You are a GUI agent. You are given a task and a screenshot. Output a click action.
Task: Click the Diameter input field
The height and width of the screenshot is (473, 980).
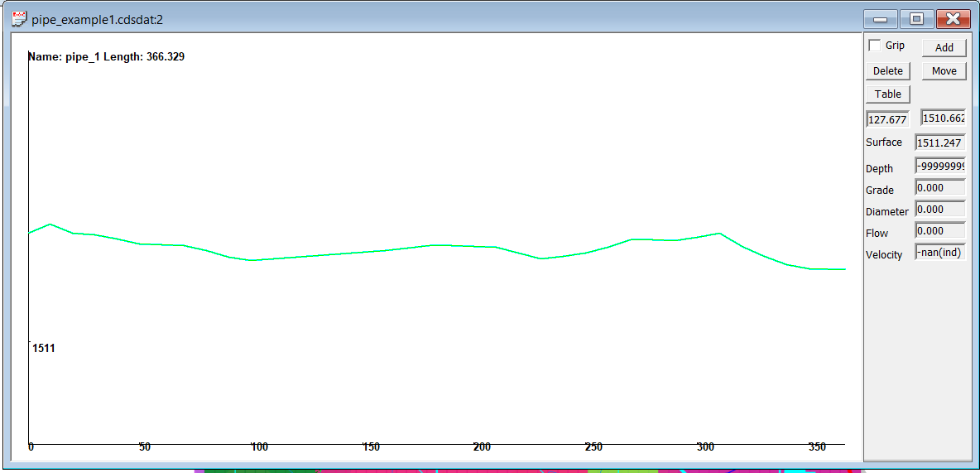(x=939, y=210)
